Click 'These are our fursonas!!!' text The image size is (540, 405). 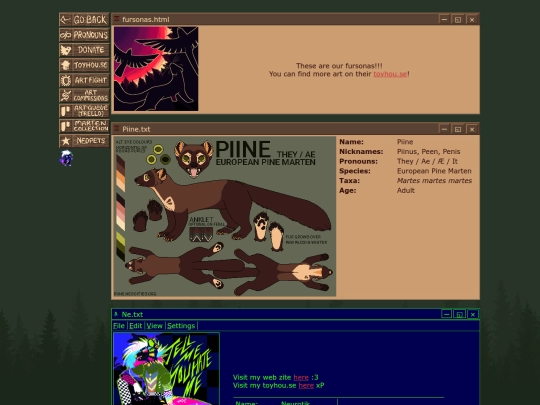pos(339,66)
